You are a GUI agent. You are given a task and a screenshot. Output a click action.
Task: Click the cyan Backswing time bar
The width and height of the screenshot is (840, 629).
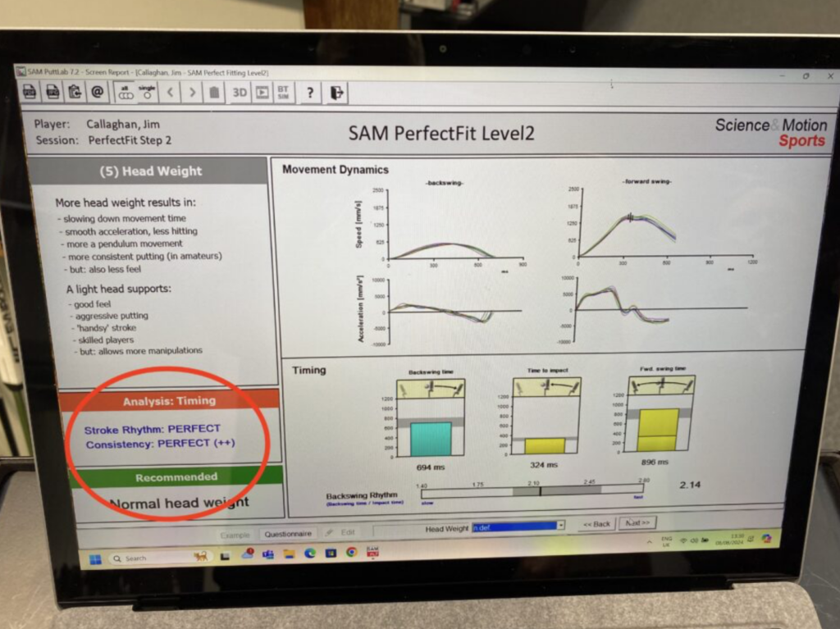(431, 440)
